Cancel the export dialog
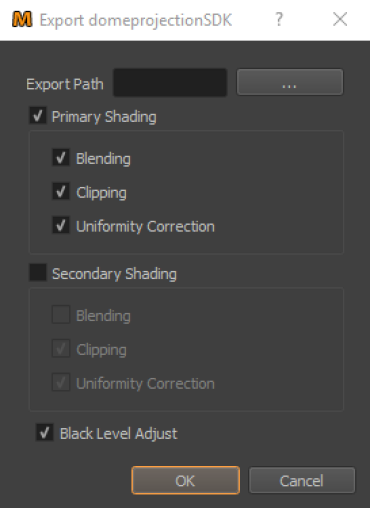This screenshot has height=508, width=370. pos(302,480)
